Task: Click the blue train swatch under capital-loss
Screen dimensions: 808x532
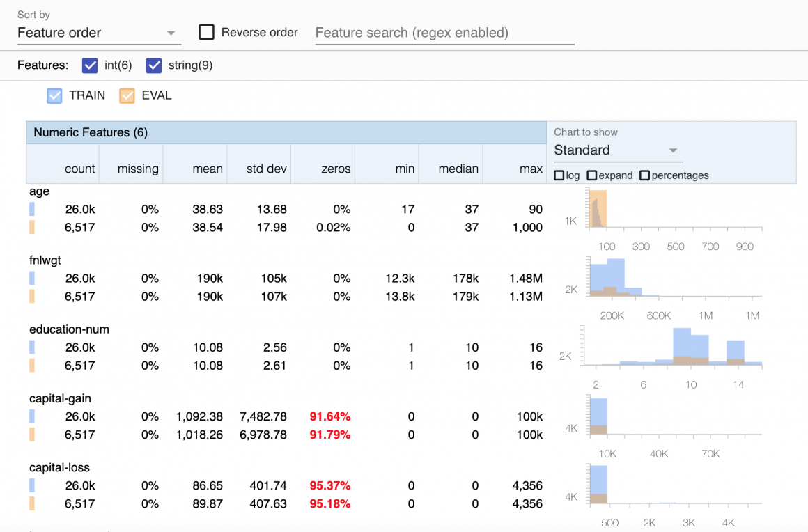Action: [32, 485]
